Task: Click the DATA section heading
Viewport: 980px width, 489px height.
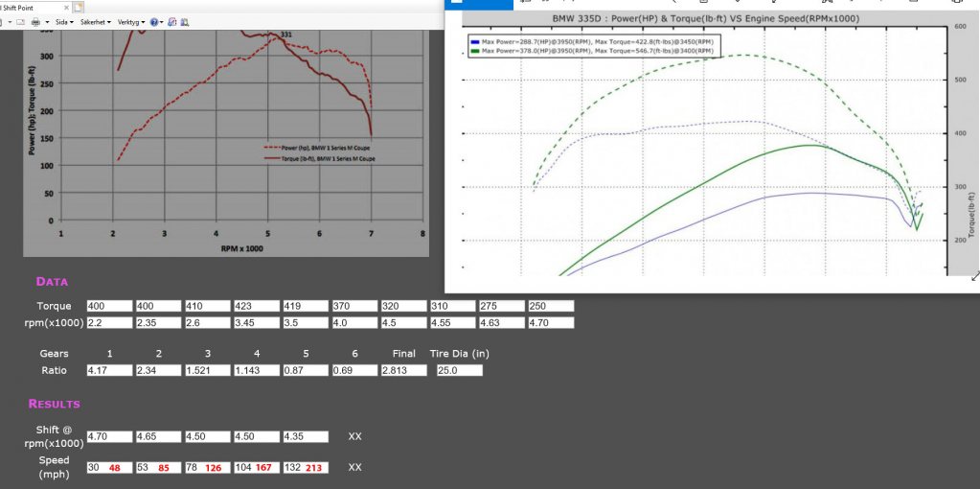Action: pyautogui.click(x=52, y=281)
